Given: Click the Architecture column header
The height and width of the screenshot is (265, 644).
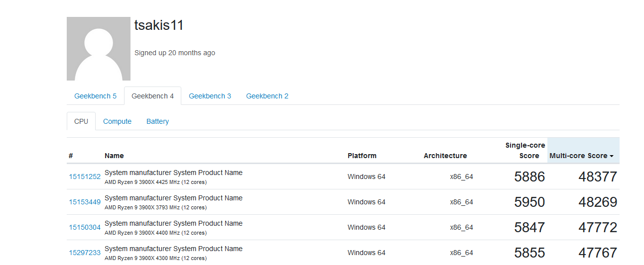Looking at the screenshot, I should click(x=445, y=156).
